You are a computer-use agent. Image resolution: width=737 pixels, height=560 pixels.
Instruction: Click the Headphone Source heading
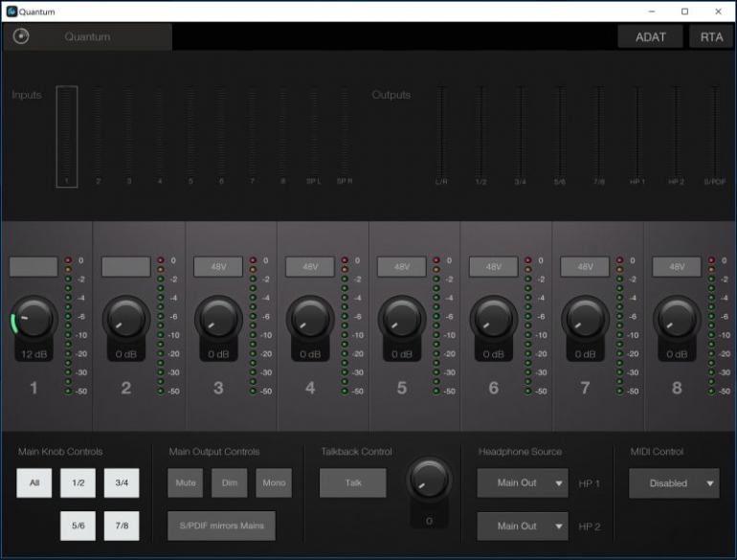pyautogui.click(x=520, y=452)
